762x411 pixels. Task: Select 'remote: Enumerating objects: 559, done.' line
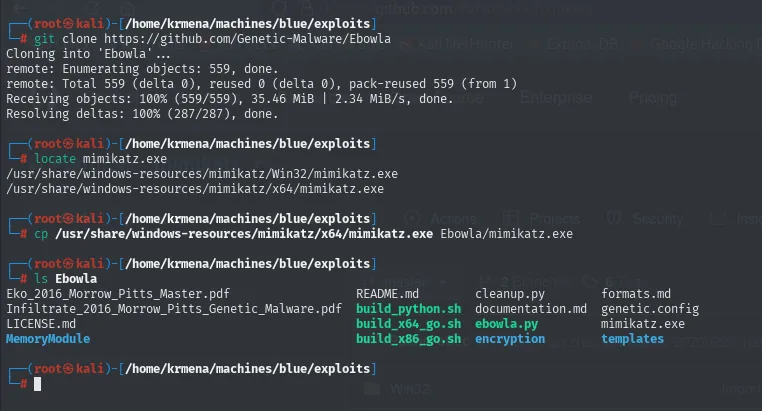(x=142, y=69)
